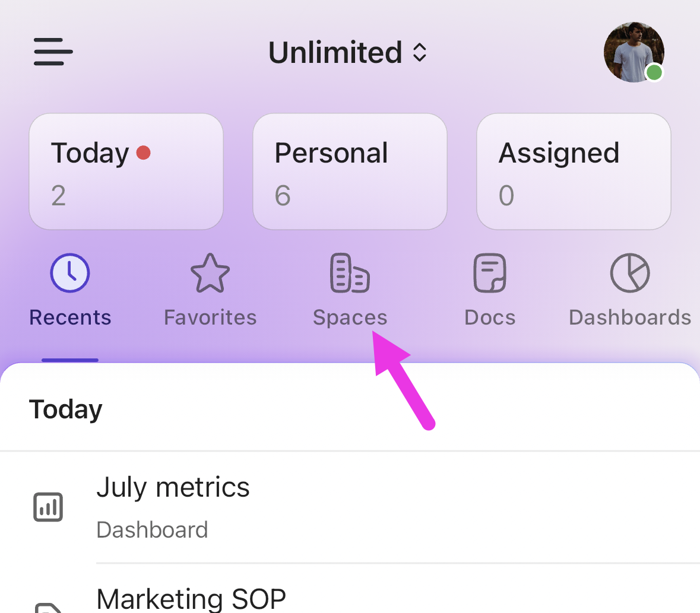Open your profile avatar
Screen dimensions: 700x613
[634, 52]
